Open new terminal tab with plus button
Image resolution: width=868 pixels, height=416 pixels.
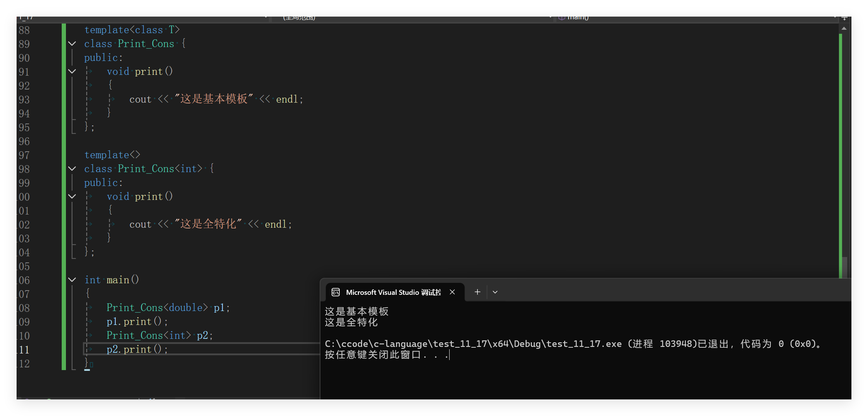pyautogui.click(x=477, y=292)
